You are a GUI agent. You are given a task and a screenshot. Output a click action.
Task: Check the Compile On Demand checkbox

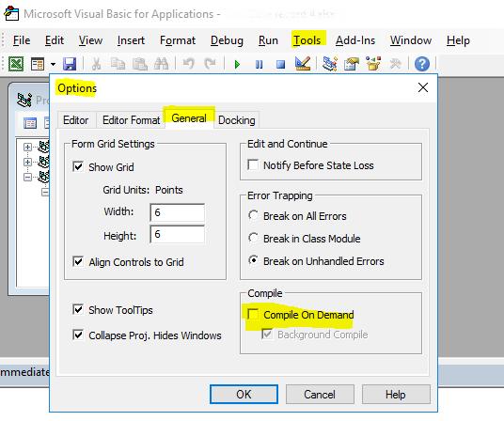[x=253, y=315]
